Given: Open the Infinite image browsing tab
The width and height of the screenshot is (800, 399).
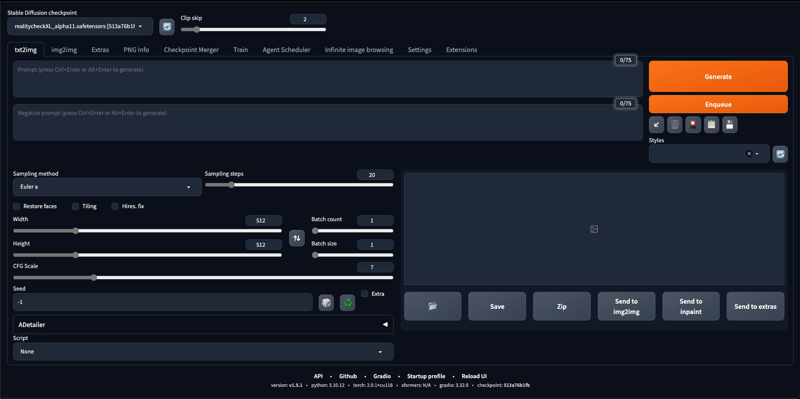Looking at the screenshot, I should 359,50.
